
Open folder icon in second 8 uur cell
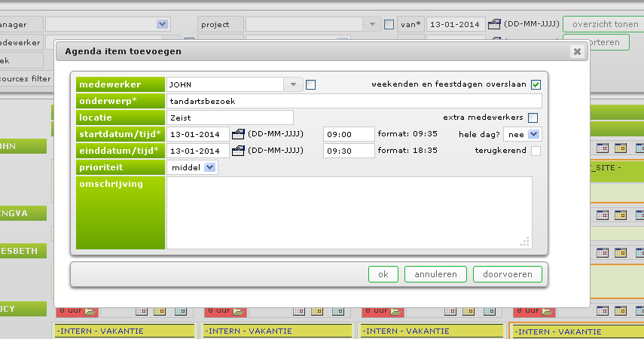point(238,312)
